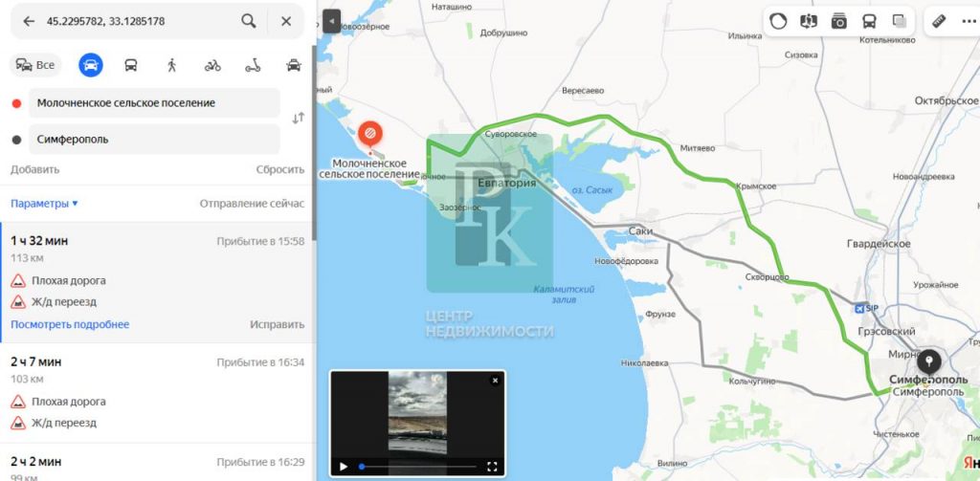Image resolution: width=980 pixels, height=481 pixels.
Task: Click 'Сбросить' to reset route
Action: click(x=280, y=169)
